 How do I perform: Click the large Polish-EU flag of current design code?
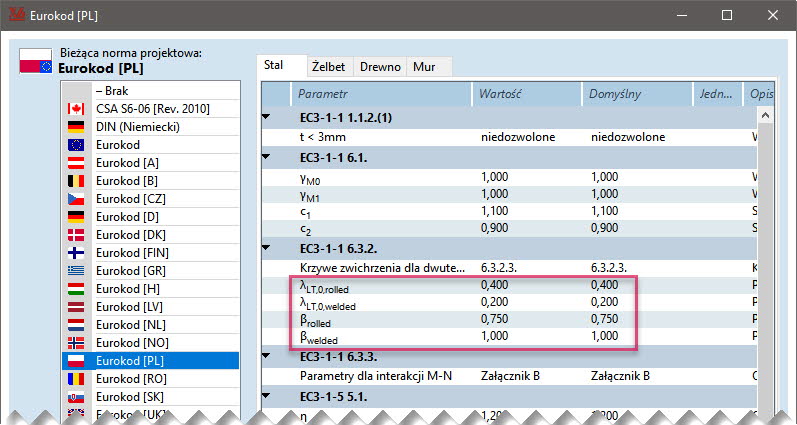point(36,61)
